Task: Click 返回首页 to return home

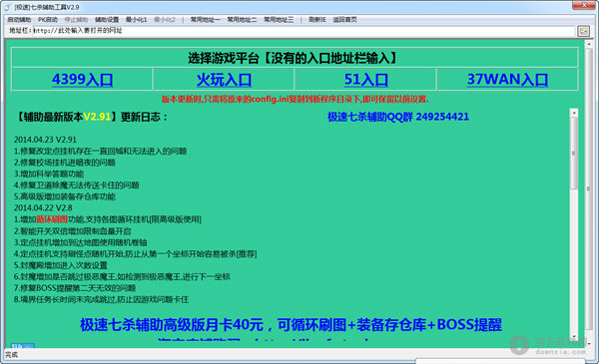Action: [x=344, y=20]
